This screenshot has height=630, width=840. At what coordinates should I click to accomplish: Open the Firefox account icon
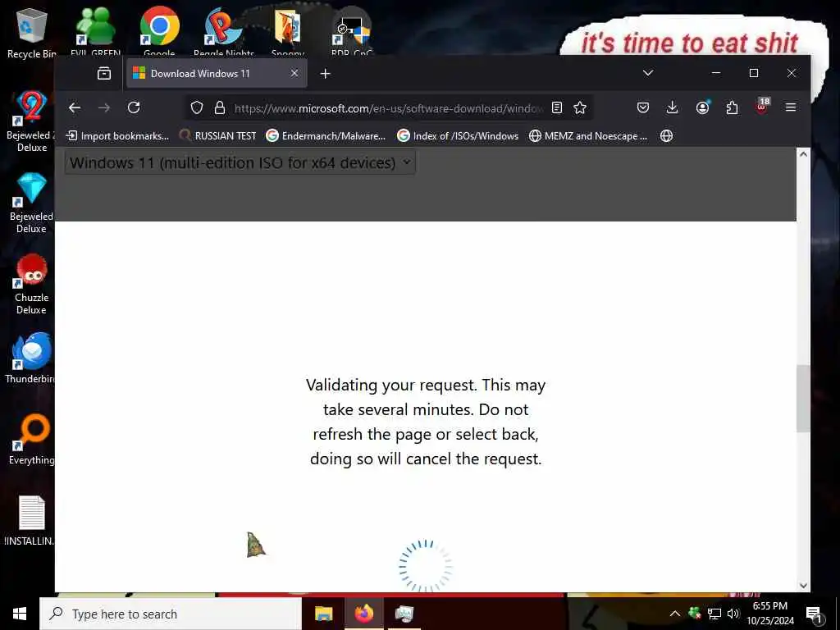point(702,107)
